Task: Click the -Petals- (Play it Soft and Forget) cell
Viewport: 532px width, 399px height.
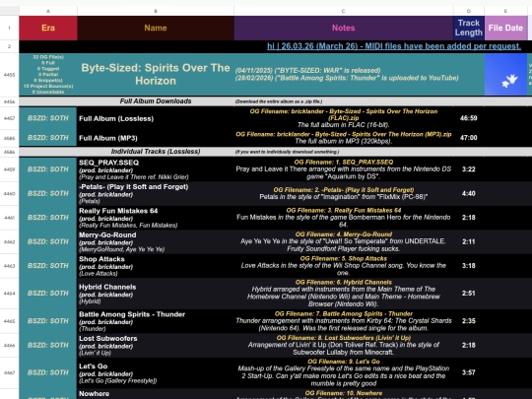Action: click(x=156, y=193)
